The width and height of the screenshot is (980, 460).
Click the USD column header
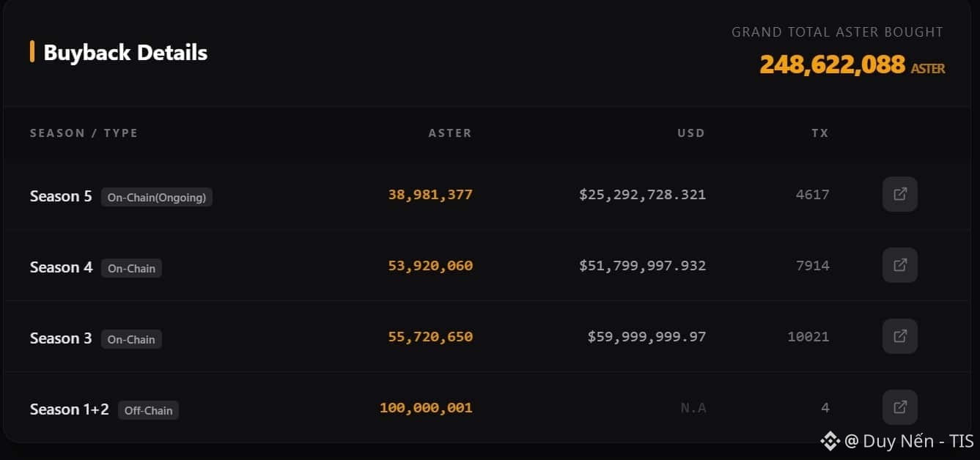pyautogui.click(x=690, y=133)
